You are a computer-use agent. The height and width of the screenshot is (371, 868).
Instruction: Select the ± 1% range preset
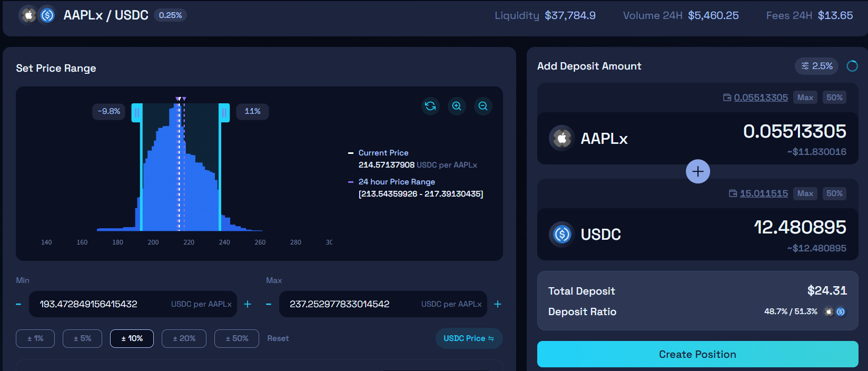35,338
